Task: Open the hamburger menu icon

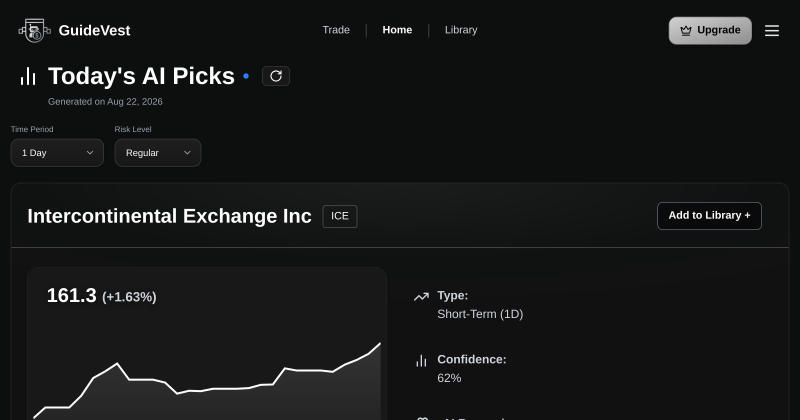Action: click(x=771, y=31)
